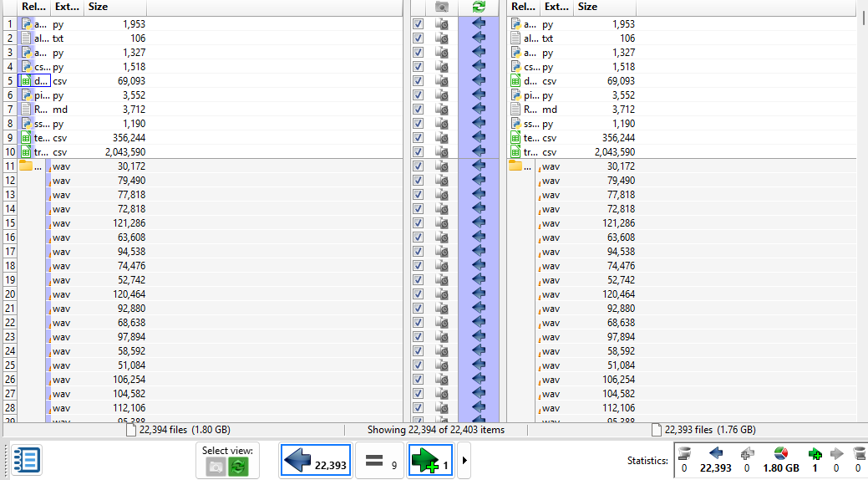Click the statistics green plus arrow showing 1
Screen dimensions: 868x480
click(x=815, y=454)
